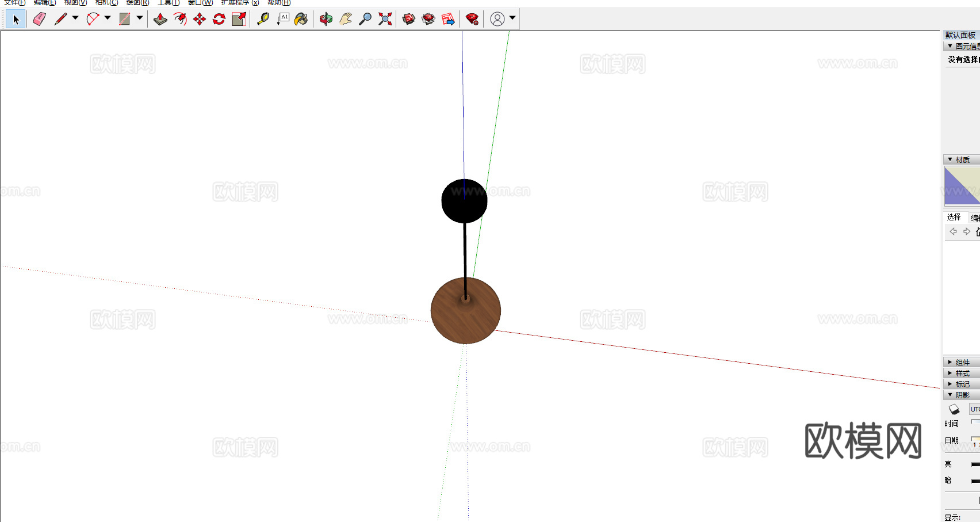The height and width of the screenshot is (522, 980).
Task: Select the Eraser tool
Action: pos(39,19)
